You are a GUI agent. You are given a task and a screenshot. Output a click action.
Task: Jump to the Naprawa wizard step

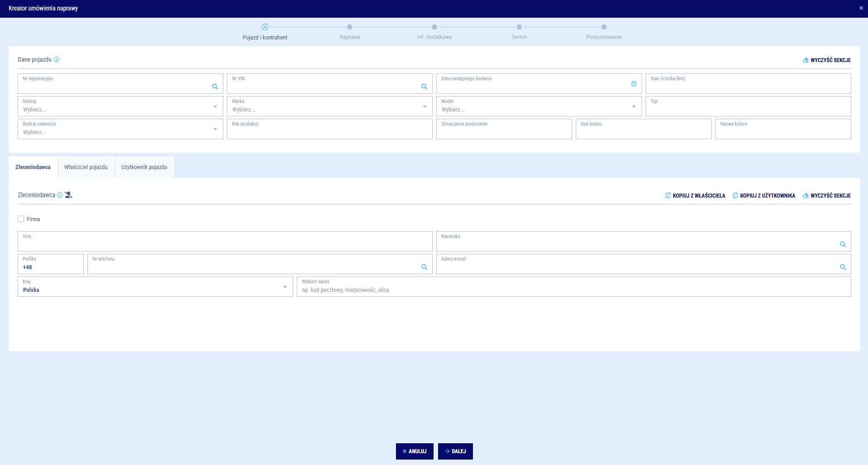350,27
